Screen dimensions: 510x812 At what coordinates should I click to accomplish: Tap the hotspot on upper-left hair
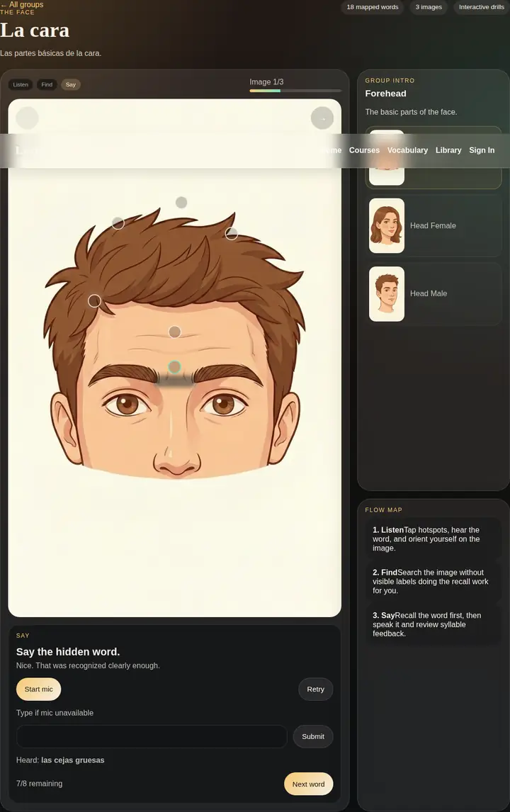118,223
